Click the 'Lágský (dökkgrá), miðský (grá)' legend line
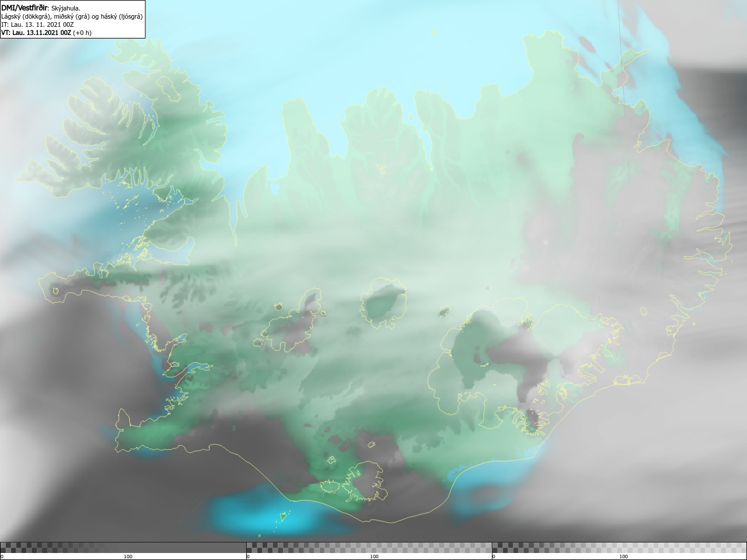The width and height of the screenshot is (747, 560). click(x=72, y=16)
